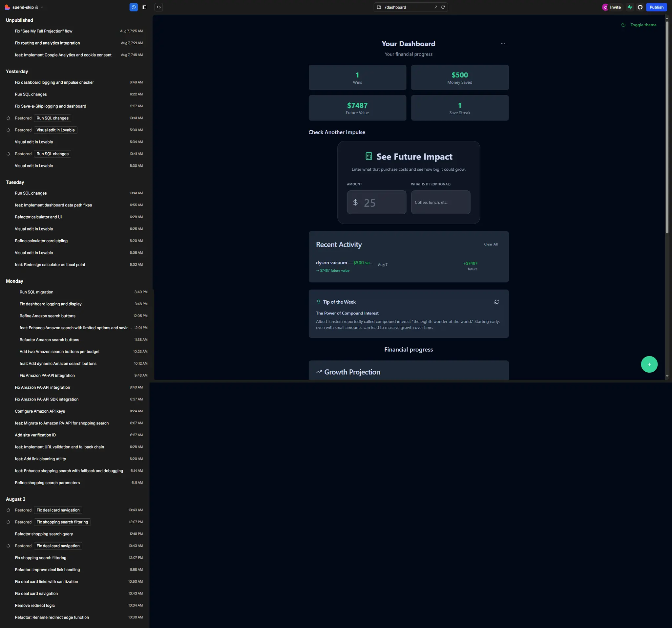Click the 'Visual edit in Lovable' restored tag
Screen dimensions: 672x628
pos(55,130)
